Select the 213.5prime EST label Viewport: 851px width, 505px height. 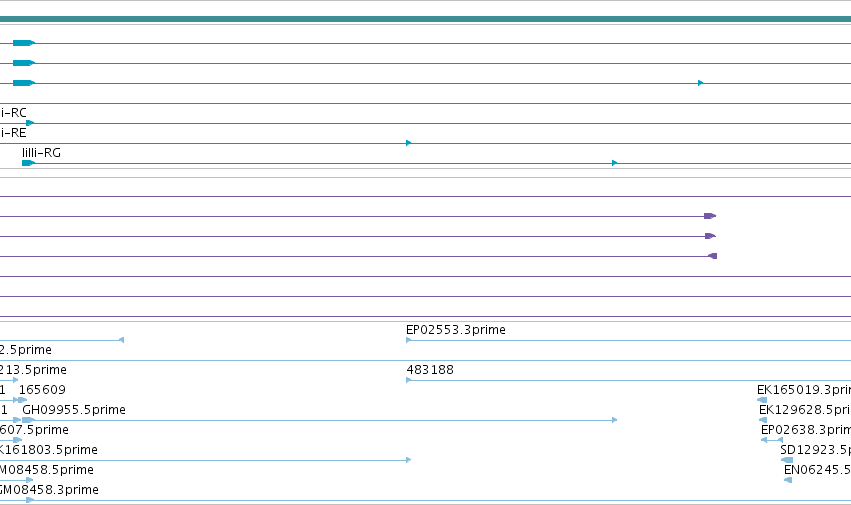tap(33, 370)
